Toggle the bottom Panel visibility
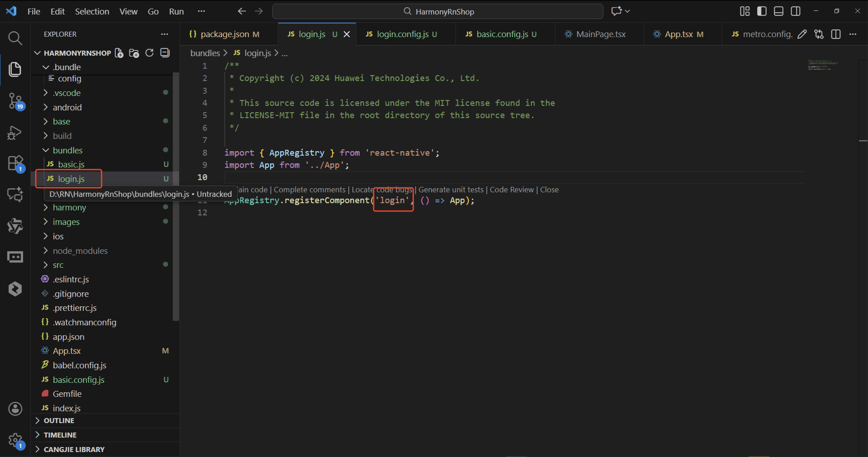The width and height of the screenshot is (868, 457). pos(778,12)
